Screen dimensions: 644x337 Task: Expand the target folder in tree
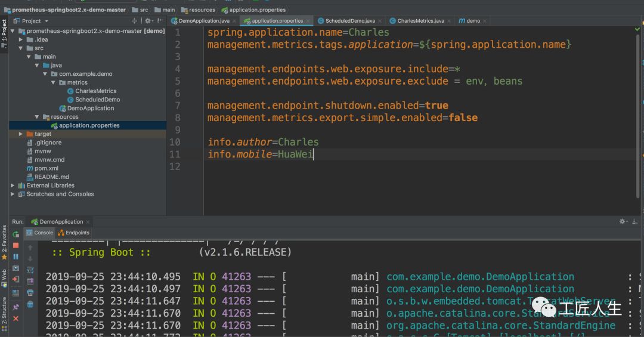pyautogui.click(x=21, y=134)
